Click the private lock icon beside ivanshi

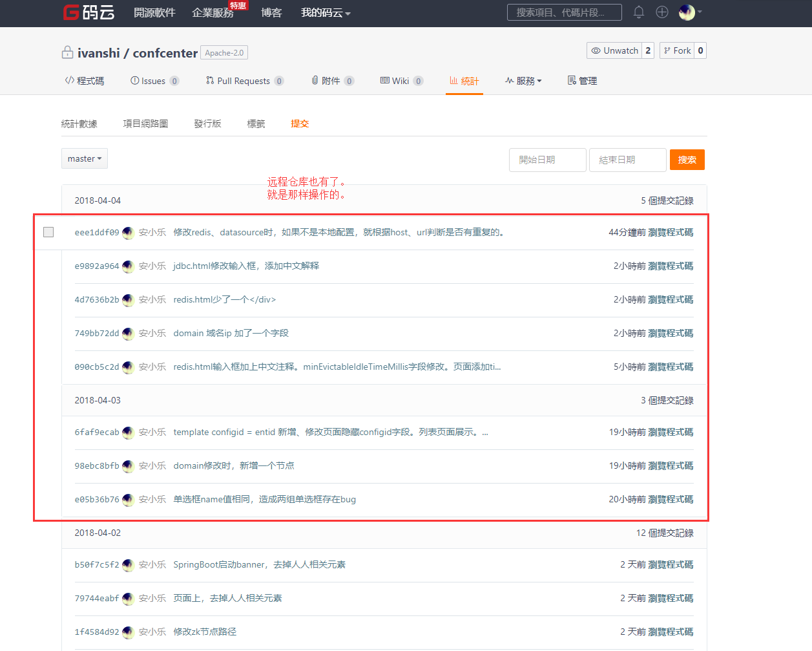67,52
